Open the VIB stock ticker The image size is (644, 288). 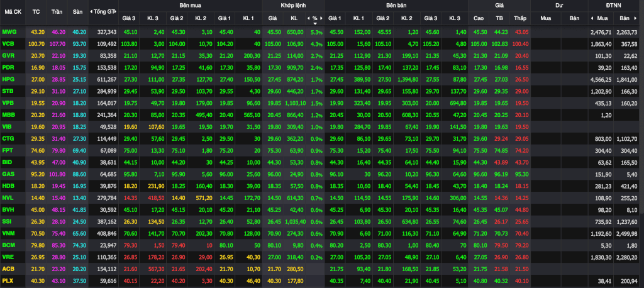click(x=7, y=127)
